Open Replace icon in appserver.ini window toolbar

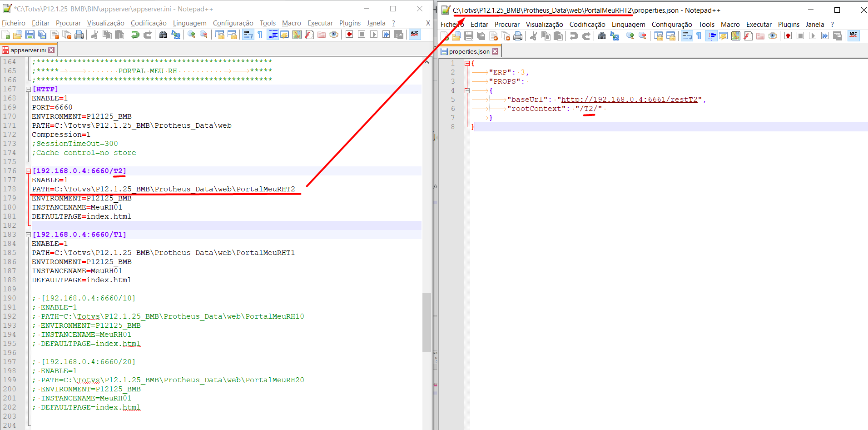click(176, 35)
